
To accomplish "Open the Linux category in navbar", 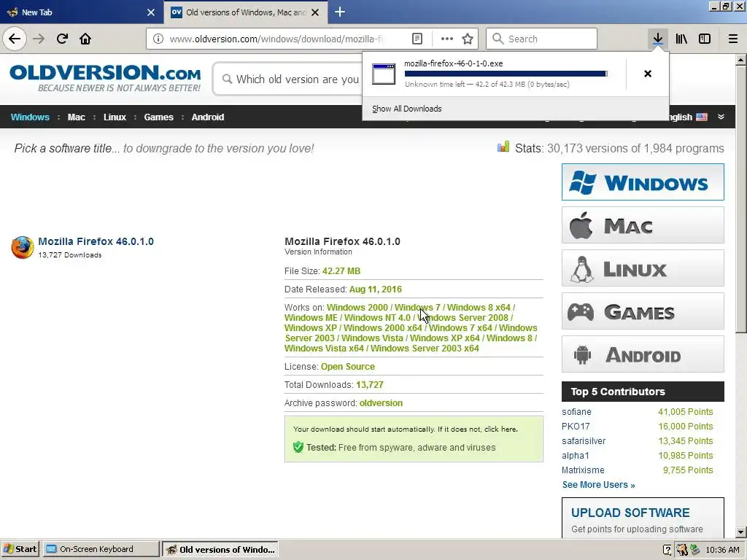I will pos(115,117).
